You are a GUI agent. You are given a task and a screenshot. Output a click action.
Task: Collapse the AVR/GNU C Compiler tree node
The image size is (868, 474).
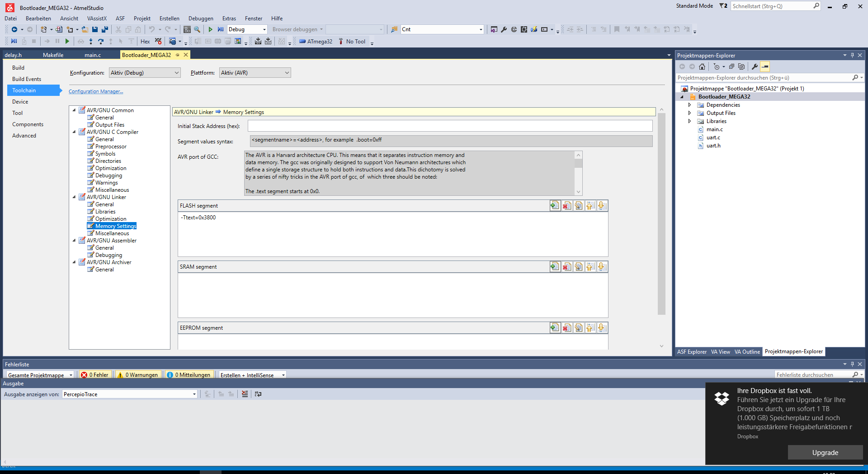click(74, 132)
